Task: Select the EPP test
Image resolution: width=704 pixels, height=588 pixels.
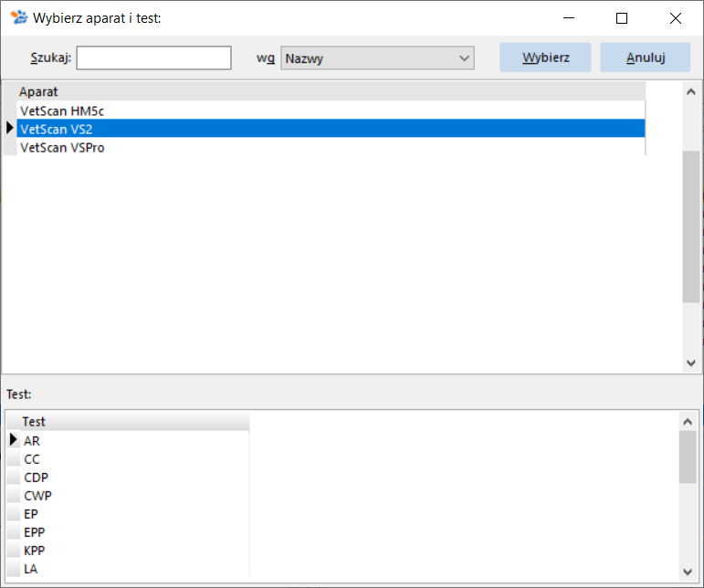Action: coord(135,532)
